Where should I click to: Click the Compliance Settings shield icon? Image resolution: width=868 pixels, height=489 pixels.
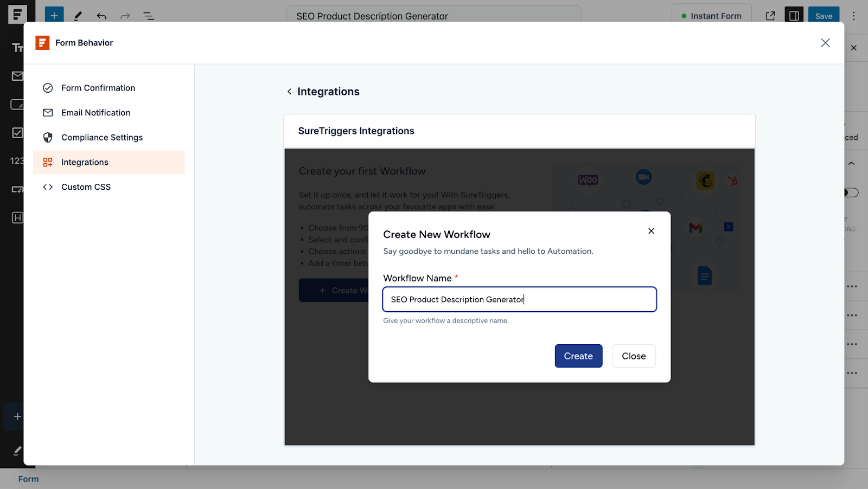coord(48,137)
